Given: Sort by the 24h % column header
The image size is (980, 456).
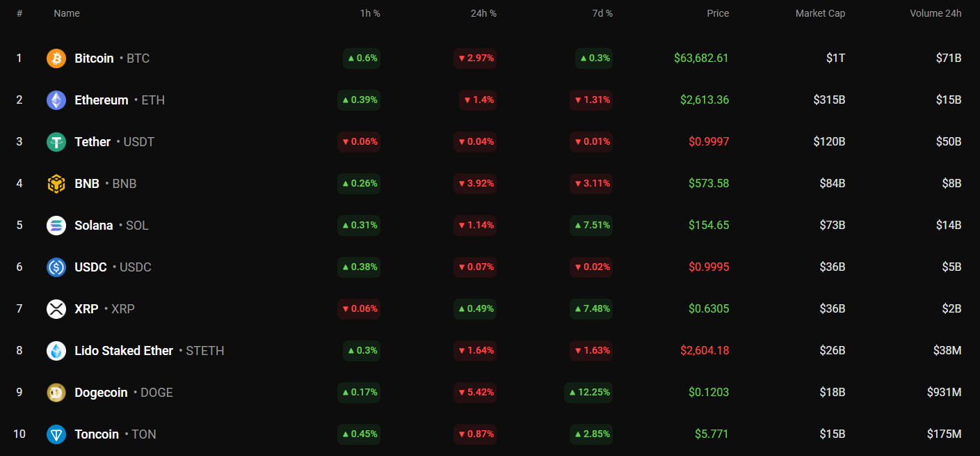Looking at the screenshot, I should click(483, 13).
